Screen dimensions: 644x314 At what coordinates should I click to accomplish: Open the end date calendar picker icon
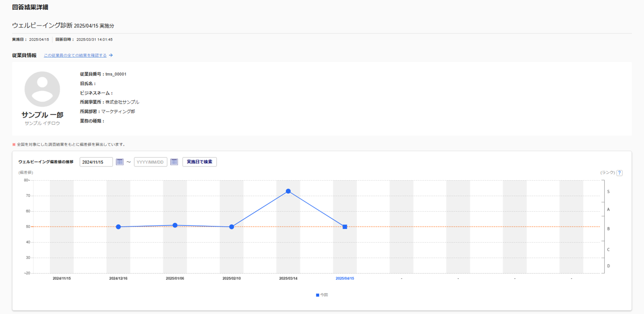pyautogui.click(x=174, y=162)
